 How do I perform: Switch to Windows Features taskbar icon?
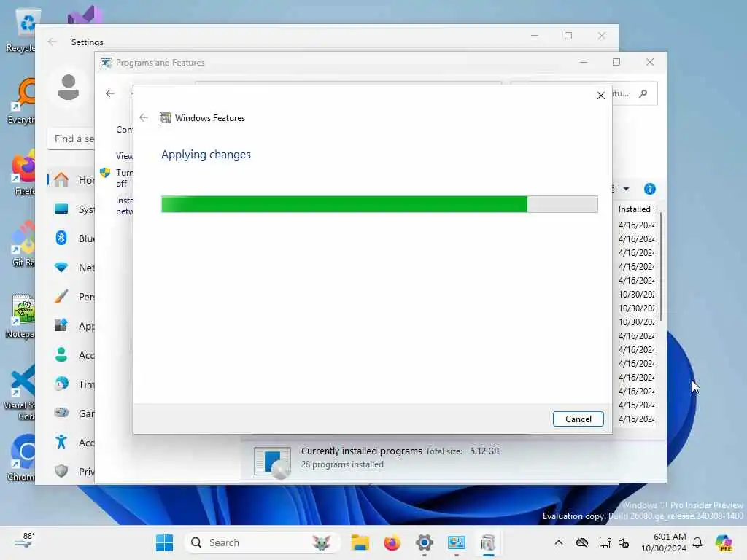pyautogui.click(x=488, y=542)
